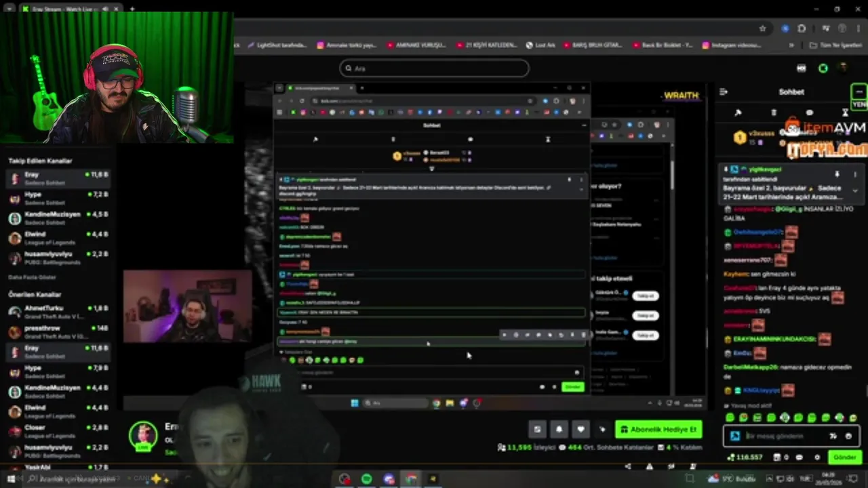Click translate icon in message box
The height and width of the screenshot is (488, 868).
pos(833,436)
